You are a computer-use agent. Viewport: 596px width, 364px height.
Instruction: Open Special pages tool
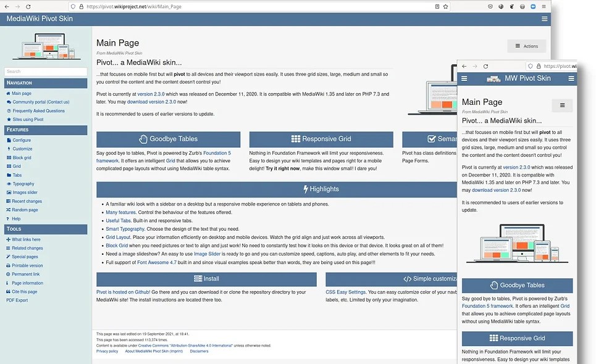coord(25,257)
